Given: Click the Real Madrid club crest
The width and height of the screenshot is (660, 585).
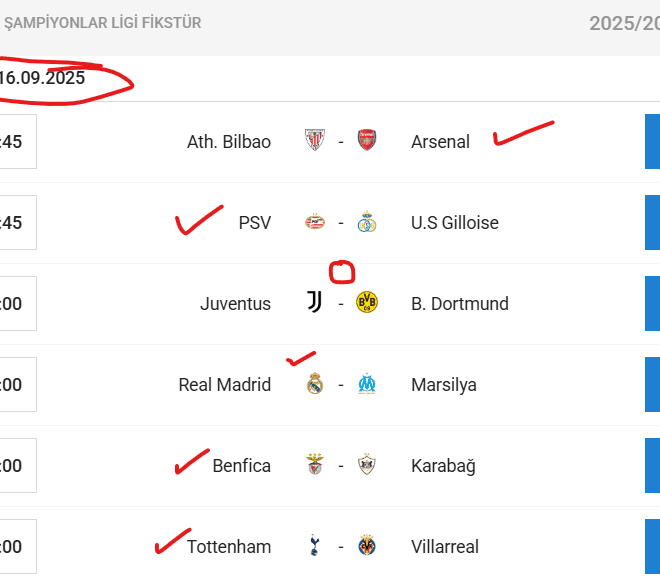Looking at the screenshot, I should (x=315, y=384).
